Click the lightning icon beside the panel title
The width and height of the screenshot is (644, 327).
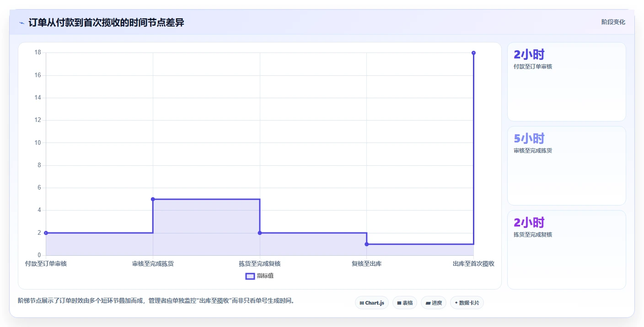(21, 23)
